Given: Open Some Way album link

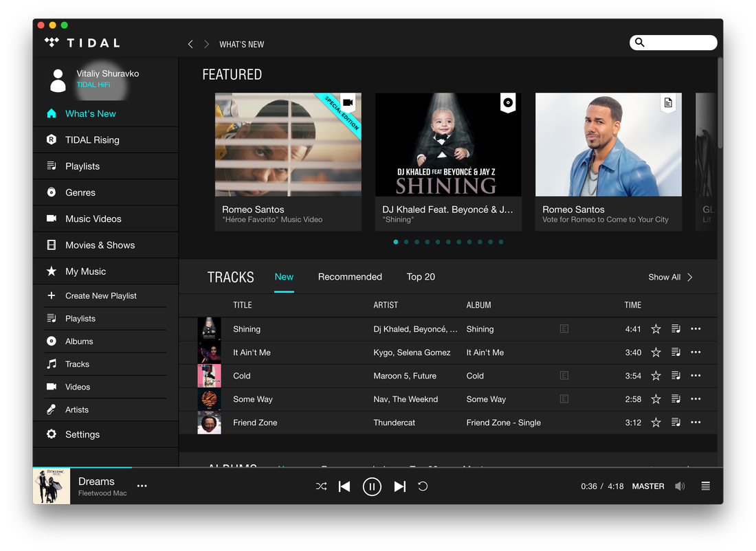Looking at the screenshot, I should click(x=486, y=399).
